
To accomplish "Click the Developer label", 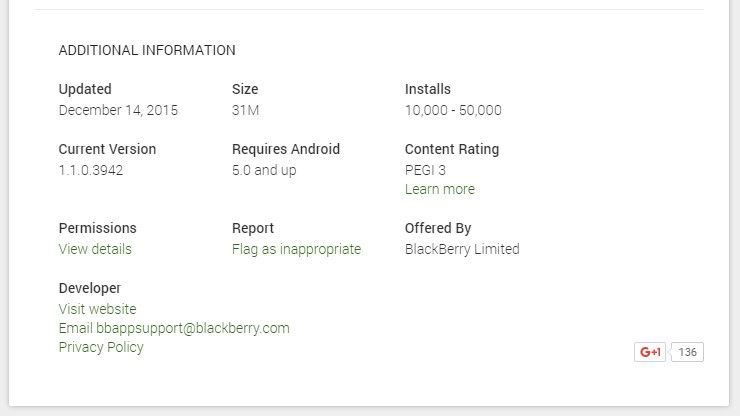I will coord(90,288).
